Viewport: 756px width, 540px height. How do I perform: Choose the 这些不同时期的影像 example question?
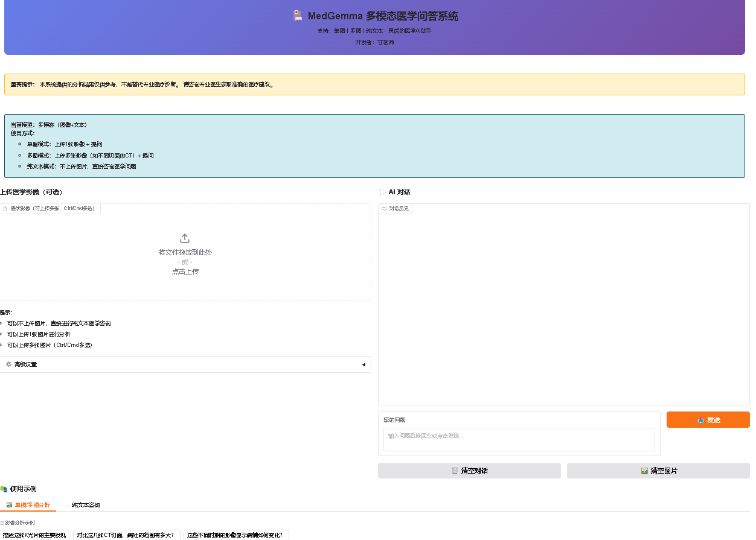(x=236, y=535)
